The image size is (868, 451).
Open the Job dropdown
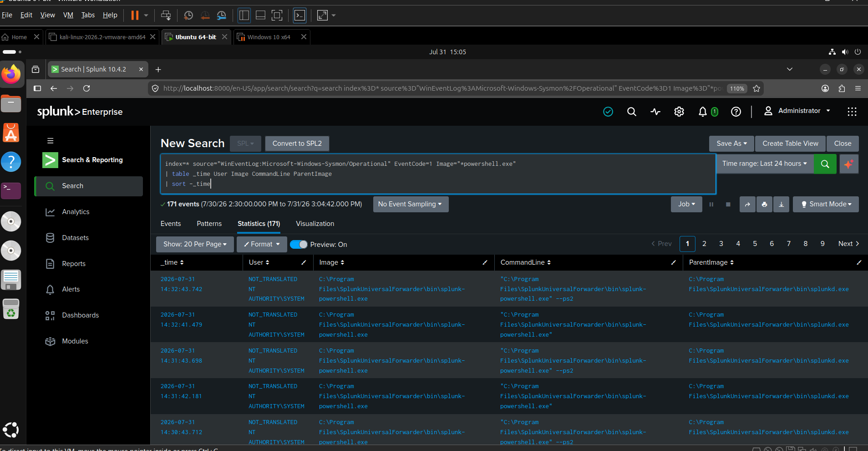pyautogui.click(x=686, y=205)
